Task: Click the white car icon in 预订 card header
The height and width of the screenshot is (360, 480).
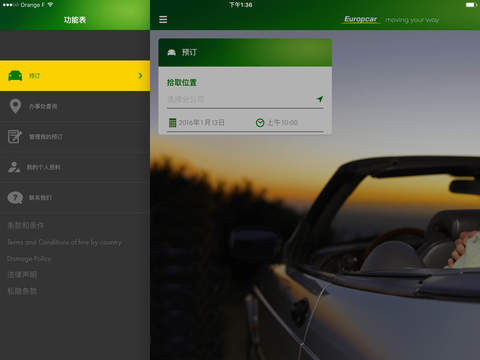Action: 171,52
